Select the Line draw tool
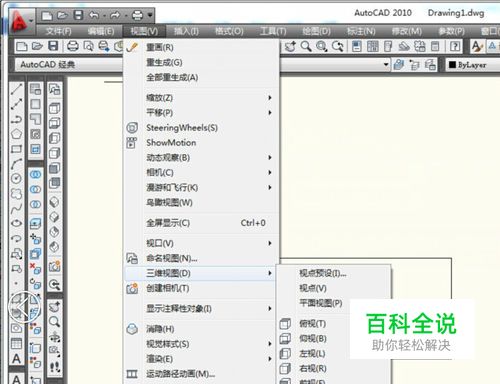The height and width of the screenshot is (384, 500). point(16,89)
